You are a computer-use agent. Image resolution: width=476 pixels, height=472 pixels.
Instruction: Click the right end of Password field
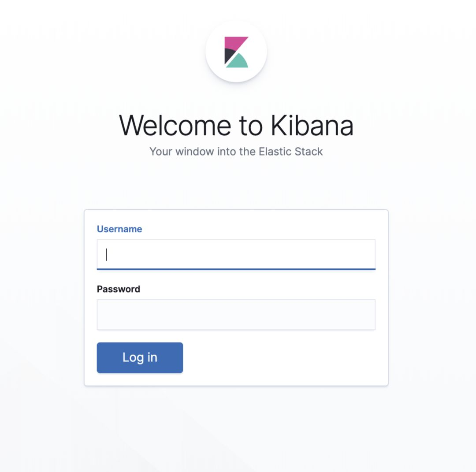364,315
